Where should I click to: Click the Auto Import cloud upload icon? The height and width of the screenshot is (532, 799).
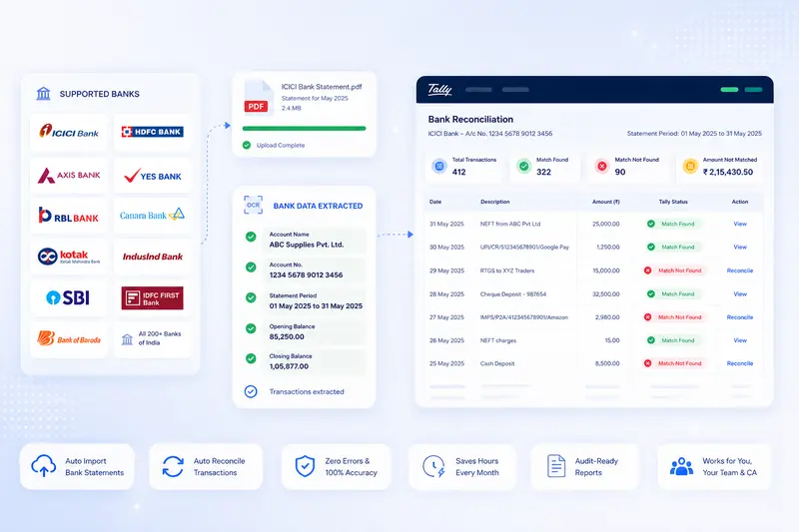[x=44, y=466]
